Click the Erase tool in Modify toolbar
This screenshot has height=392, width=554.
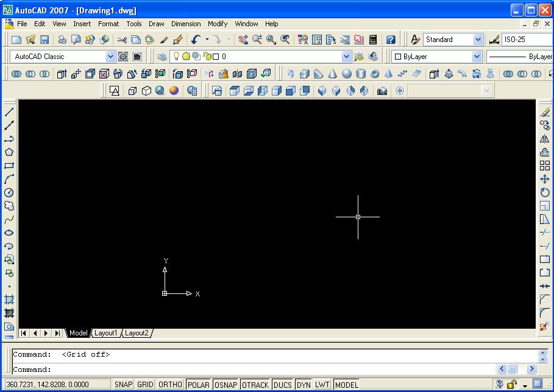(x=545, y=112)
